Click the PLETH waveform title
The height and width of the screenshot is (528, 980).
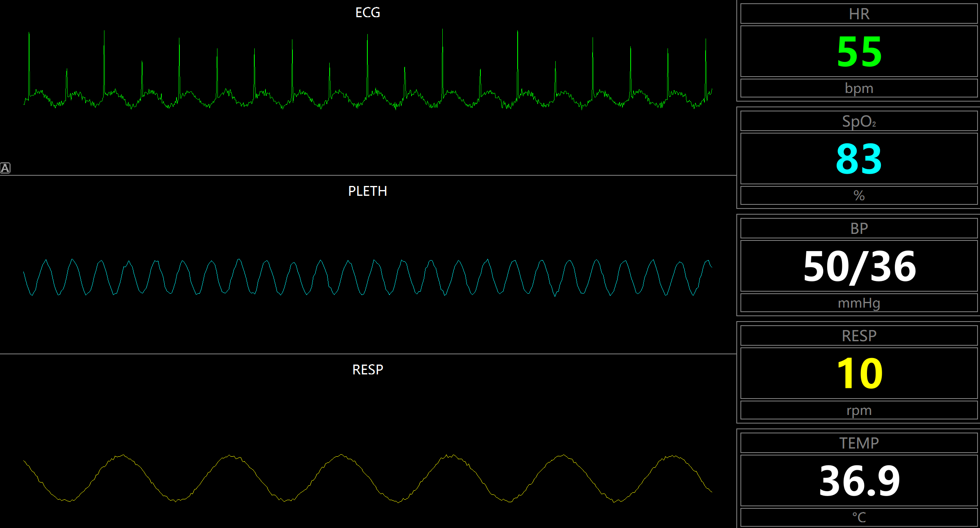[367, 191]
